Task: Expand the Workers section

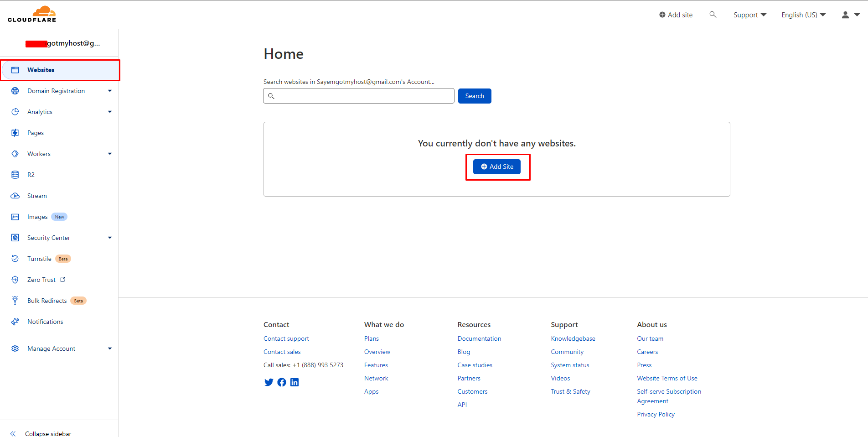Action: click(x=110, y=154)
